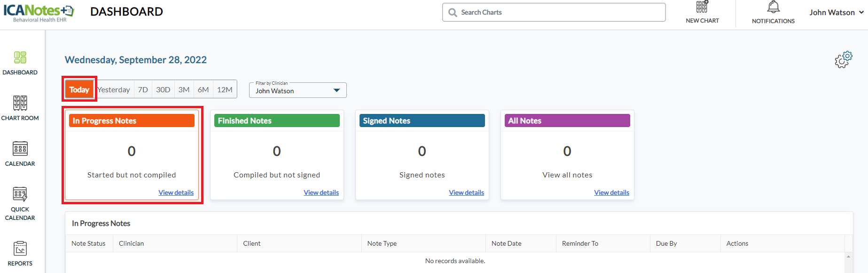
Task: Open dashboard settings gear icon
Action: pos(843,60)
